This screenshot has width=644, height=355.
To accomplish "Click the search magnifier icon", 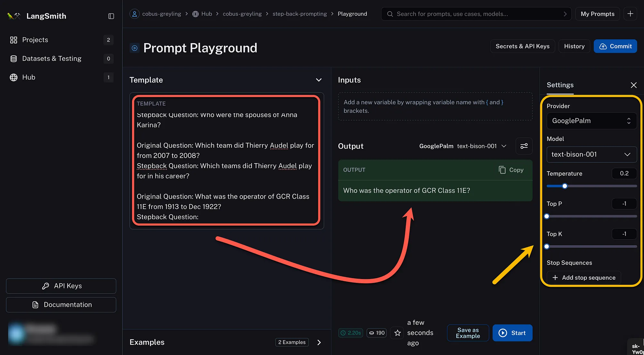I will (x=390, y=14).
